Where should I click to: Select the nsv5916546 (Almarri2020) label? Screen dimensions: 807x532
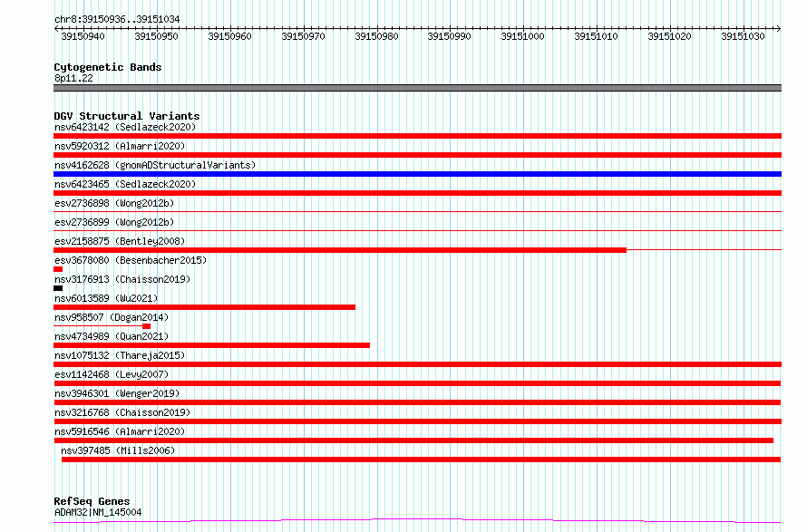(x=120, y=431)
